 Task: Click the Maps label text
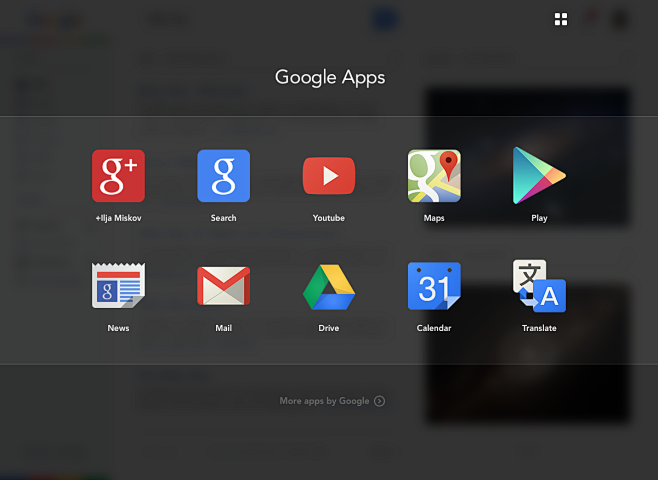tap(434, 218)
